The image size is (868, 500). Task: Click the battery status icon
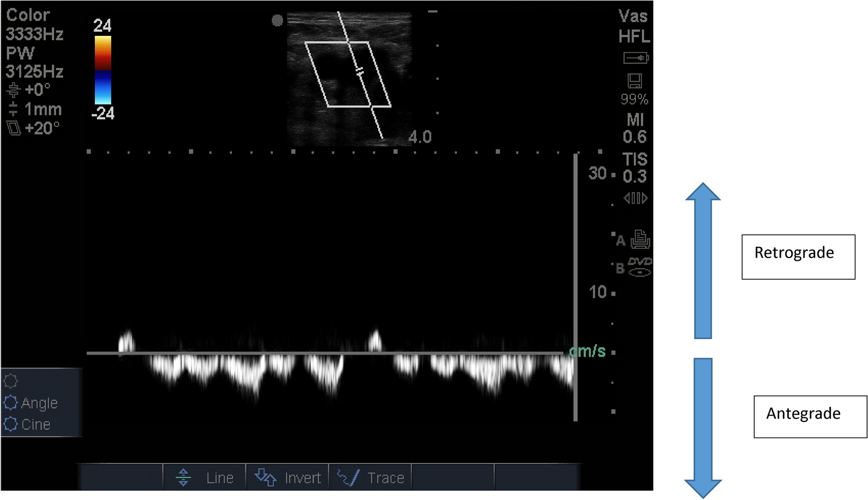coord(635,58)
